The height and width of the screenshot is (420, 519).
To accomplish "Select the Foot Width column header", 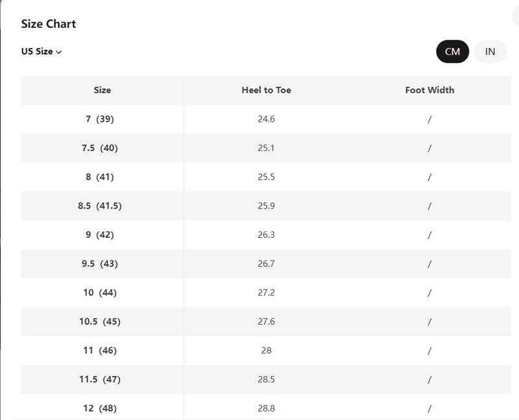I will click(x=429, y=90).
